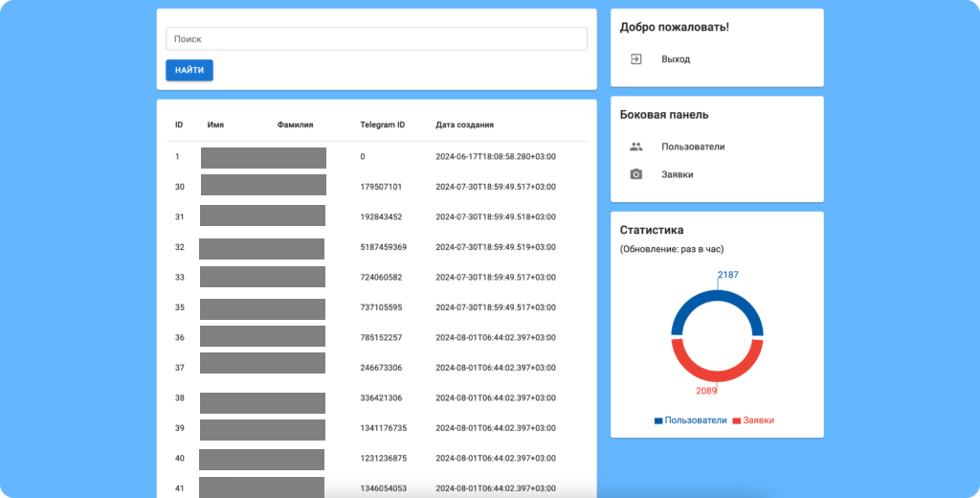
Task: Click the Заявки legend label text
Action: [758, 420]
